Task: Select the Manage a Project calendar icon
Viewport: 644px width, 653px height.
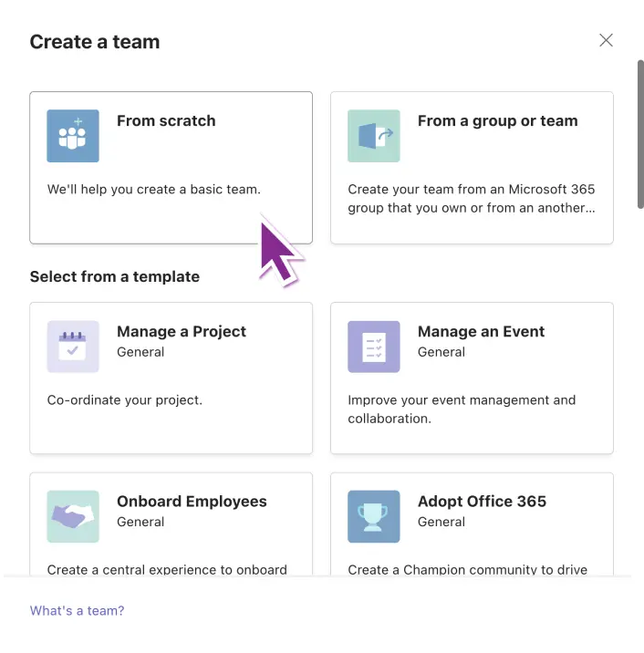Action: pyautogui.click(x=73, y=347)
